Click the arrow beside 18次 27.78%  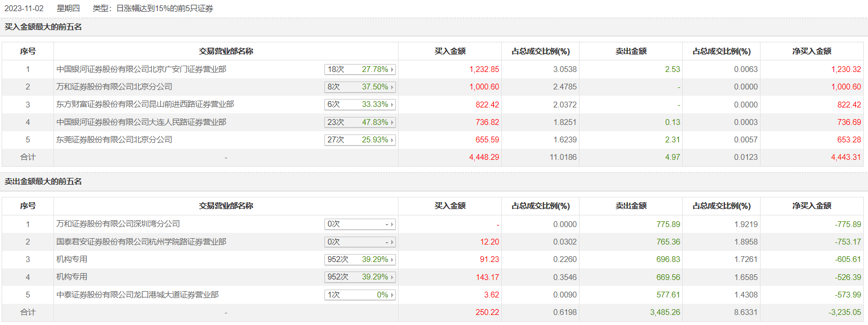(392, 69)
